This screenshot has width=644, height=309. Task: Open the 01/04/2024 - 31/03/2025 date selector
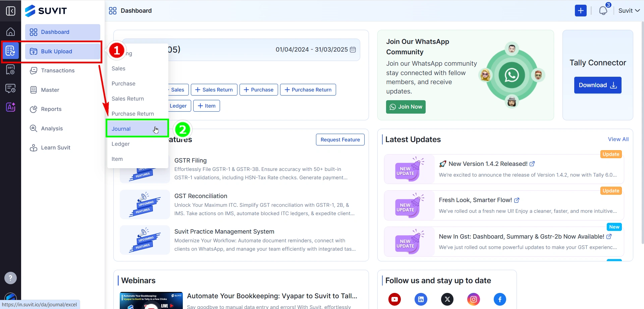coord(316,50)
